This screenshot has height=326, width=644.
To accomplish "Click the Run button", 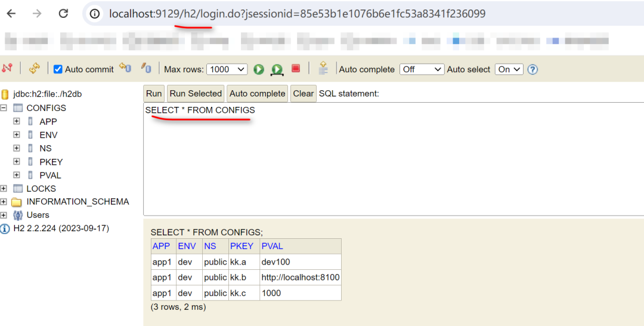I will [154, 94].
